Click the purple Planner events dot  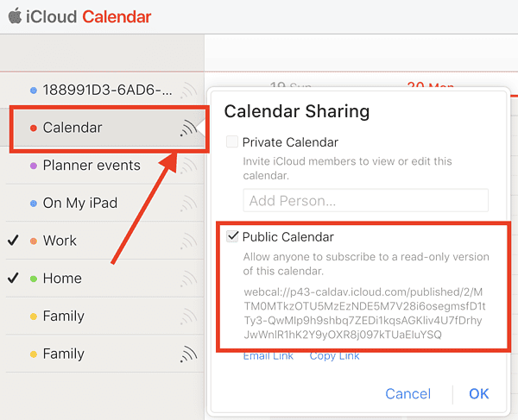33,166
